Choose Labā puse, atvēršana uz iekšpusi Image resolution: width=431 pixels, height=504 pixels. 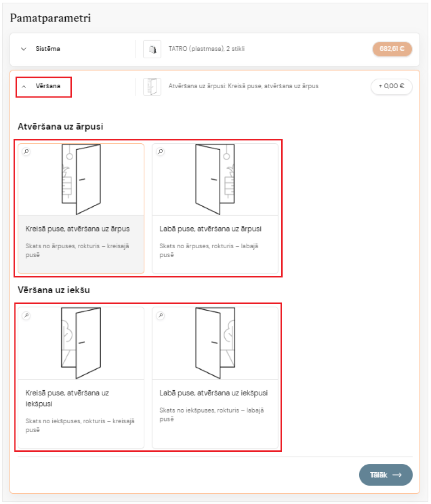click(x=215, y=378)
